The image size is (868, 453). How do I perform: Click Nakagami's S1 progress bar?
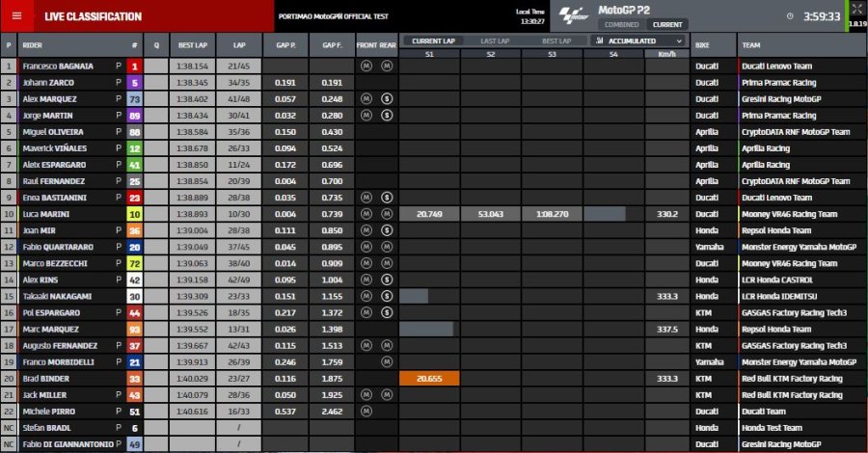tap(414, 296)
